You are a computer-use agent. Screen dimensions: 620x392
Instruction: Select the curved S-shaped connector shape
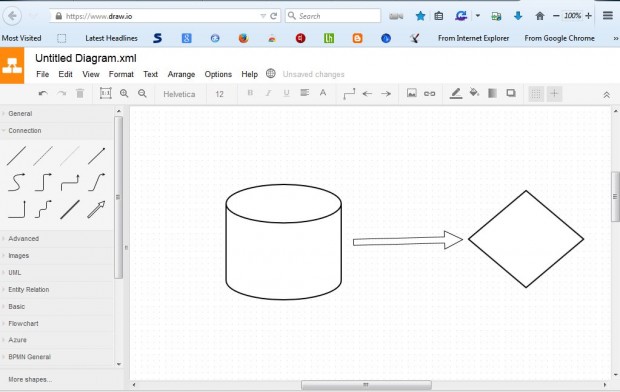(16, 182)
